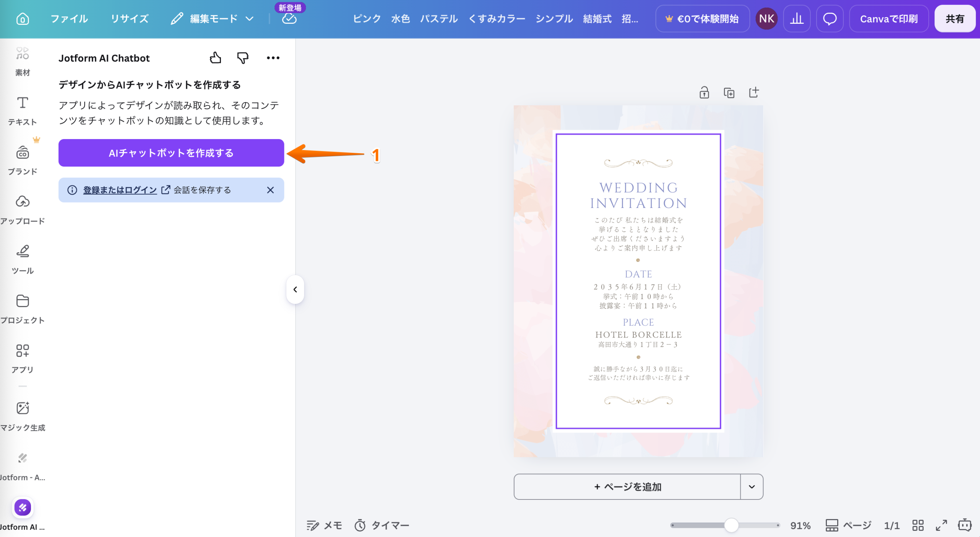Select the くすみカラー tag

click(497, 19)
